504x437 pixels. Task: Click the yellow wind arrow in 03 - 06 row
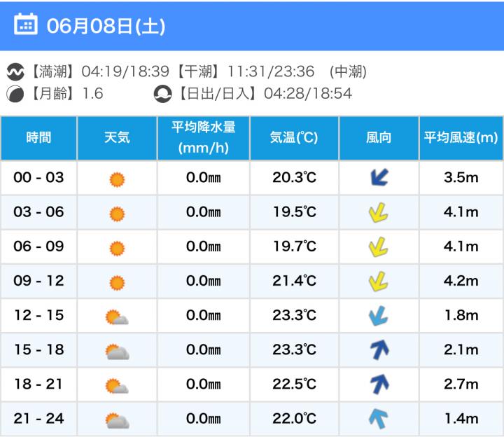pyautogui.click(x=379, y=212)
